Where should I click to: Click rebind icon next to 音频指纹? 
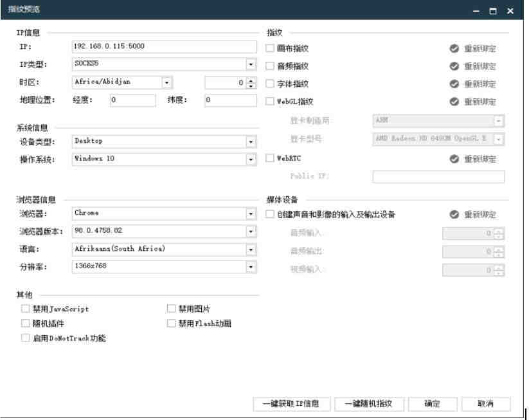(454, 66)
